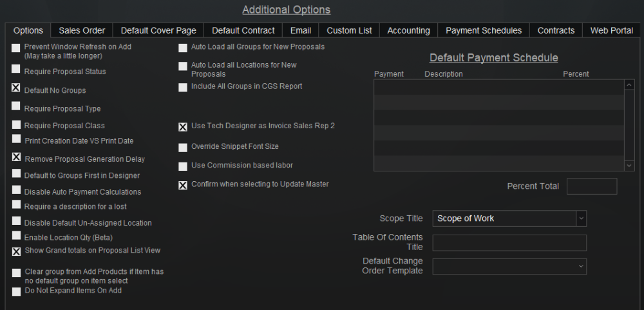644x310 pixels.
Task: Enable Require Proposal Class
Action: coord(16,124)
